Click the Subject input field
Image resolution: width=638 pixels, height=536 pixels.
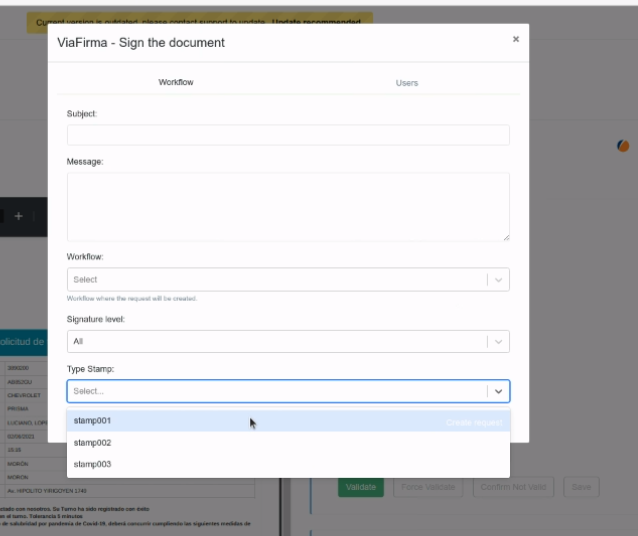click(x=288, y=135)
